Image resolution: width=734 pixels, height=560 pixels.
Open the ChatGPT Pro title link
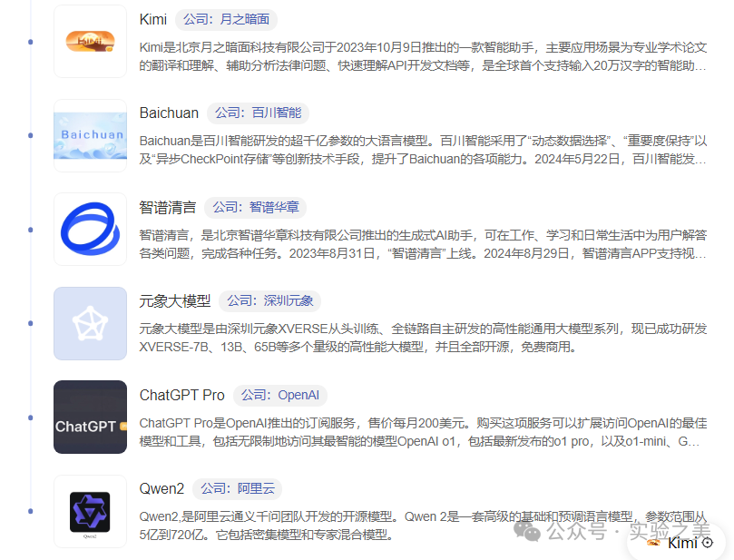tap(182, 395)
